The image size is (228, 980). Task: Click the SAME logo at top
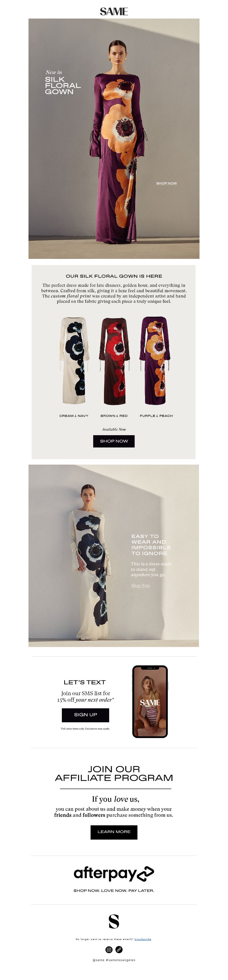coord(114,11)
